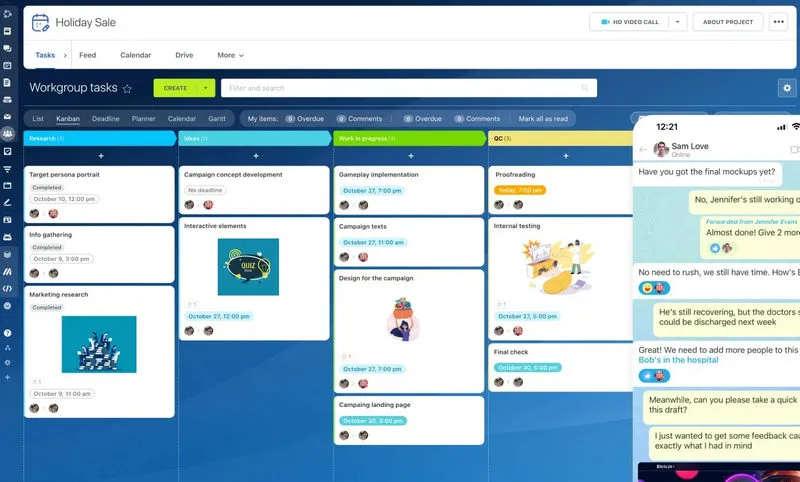Select the List task view
This screenshot has height=482, width=800.
coord(38,119)
